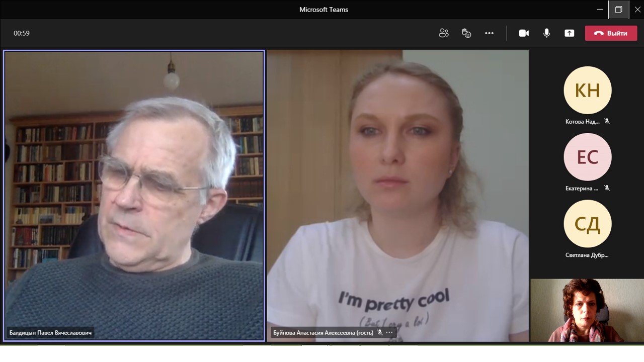Mute the microphone

pos(546,33)
